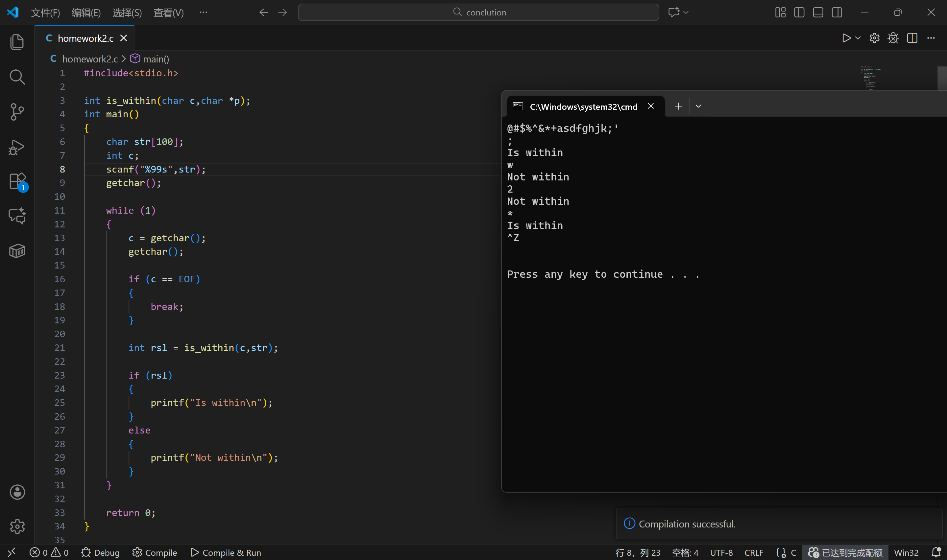This screenshot has width=947, height=560.
Task: Click the conclution command center search box
Action: click(478, 12)
